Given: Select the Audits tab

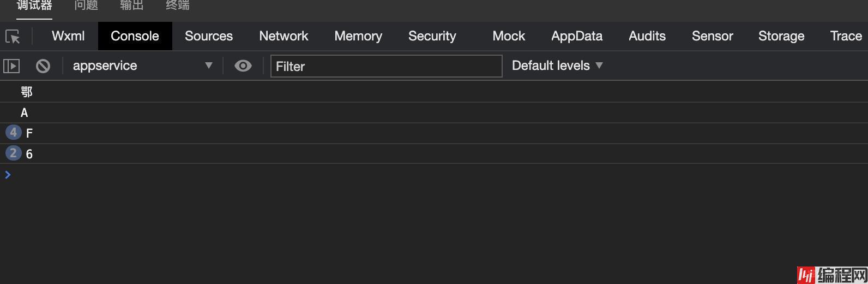Looking at the screenshot, I should 647,36.
